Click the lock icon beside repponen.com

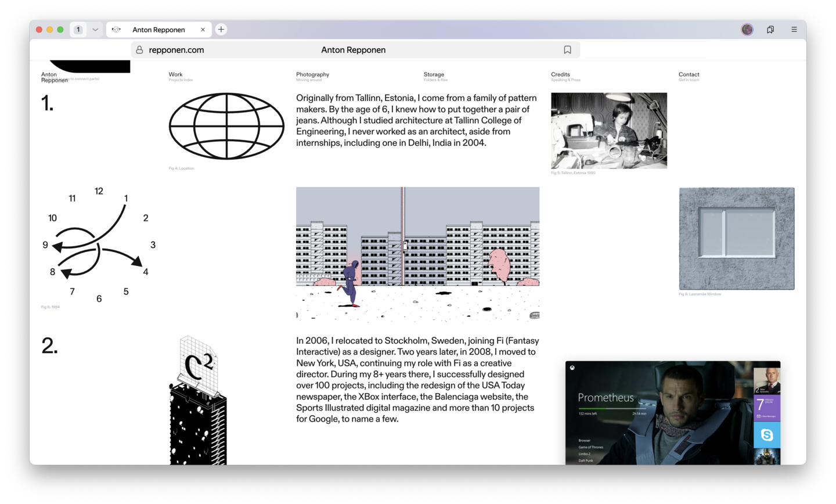point(139,50)
